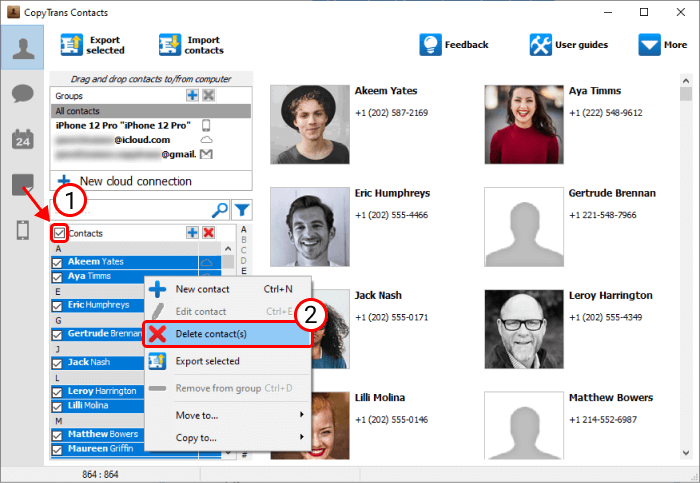Uncheck Lilli Molina checkbox

coord(57,407)
